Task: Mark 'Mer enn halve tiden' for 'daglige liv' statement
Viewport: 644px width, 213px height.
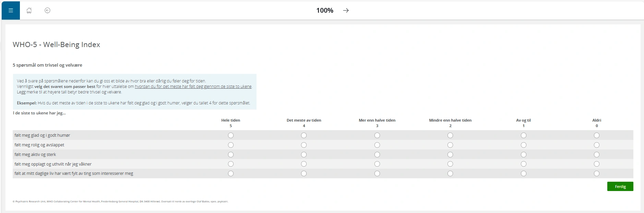Action: coord(377,173)
